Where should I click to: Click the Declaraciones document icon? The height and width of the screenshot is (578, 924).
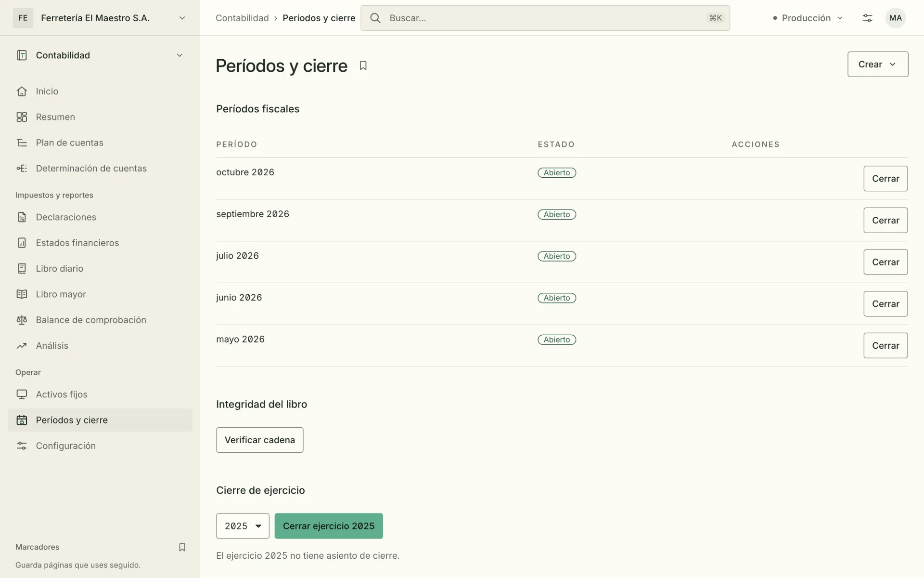[22, 217]
